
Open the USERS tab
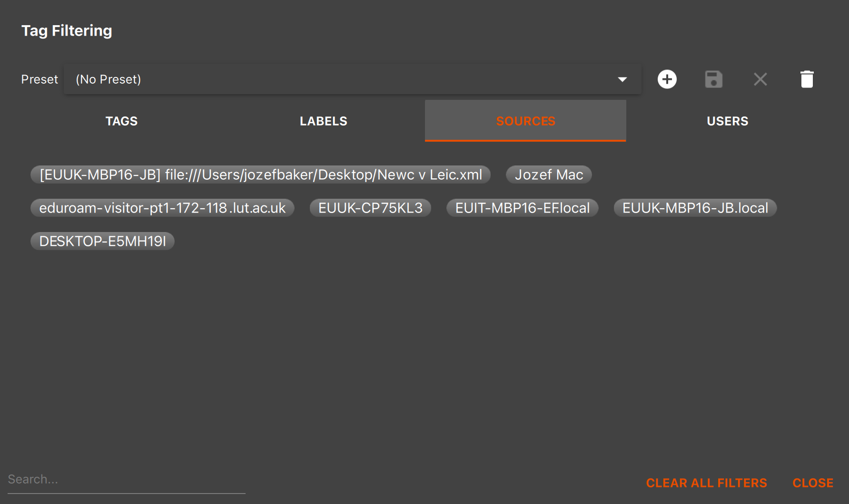(x=727, y=121)
